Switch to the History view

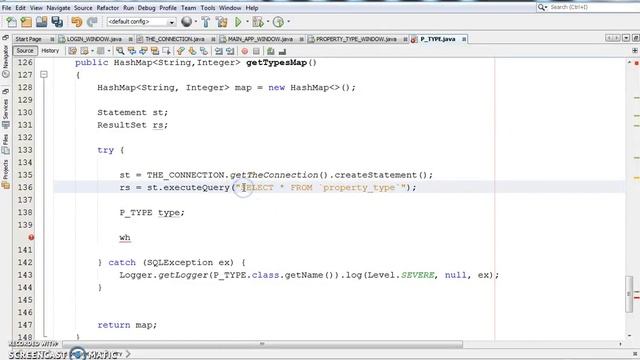click(x=50, y=51)
